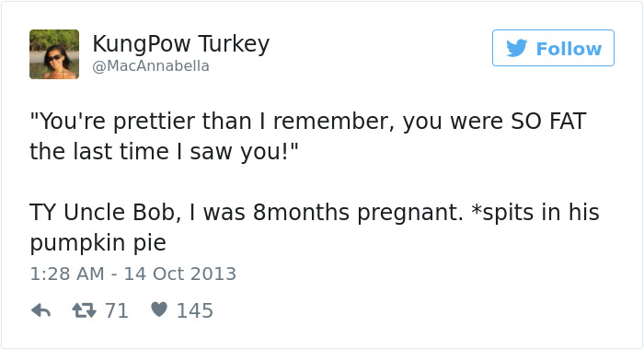
Task: Open the KungPow Turkey display name link
Action: 180,43
